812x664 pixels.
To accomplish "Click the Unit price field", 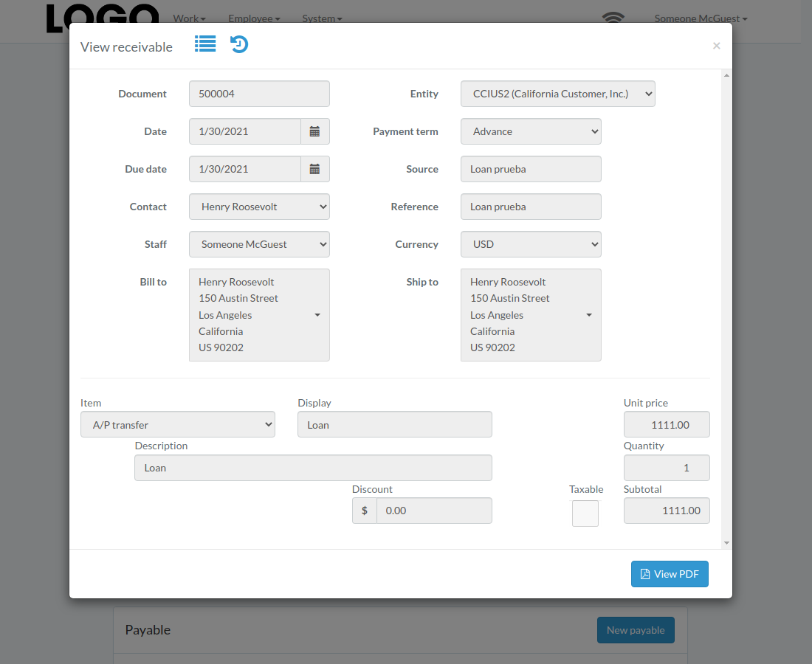I will point(667,424).
